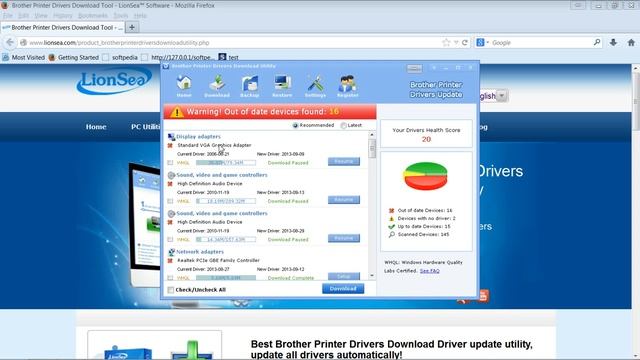Open the Download toolbar icon in utility
The image size is (640, 360).
pyautogui.click(x=217, y=86)
